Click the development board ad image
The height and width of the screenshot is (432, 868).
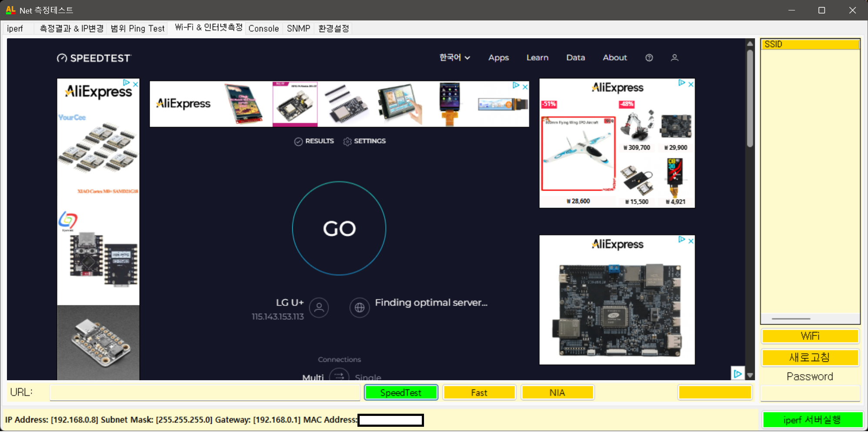617,310
